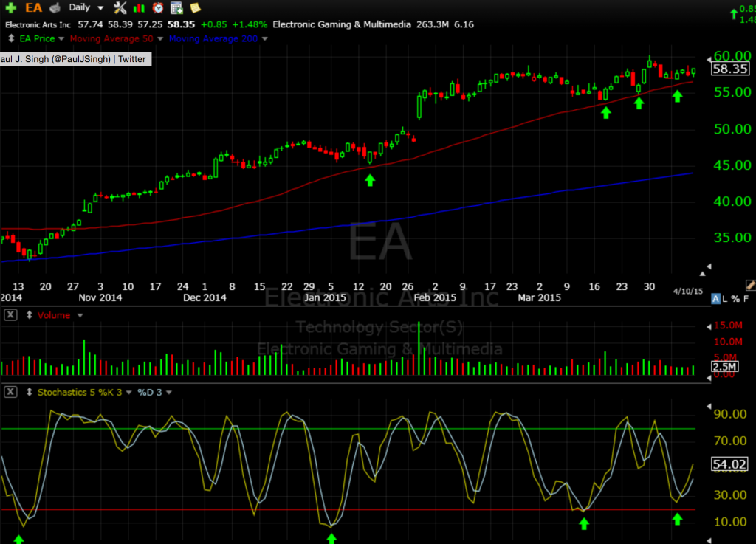Click the Electronic Arts Inc company name
Screen dimensions: 756x544
[x=38, y=24]
